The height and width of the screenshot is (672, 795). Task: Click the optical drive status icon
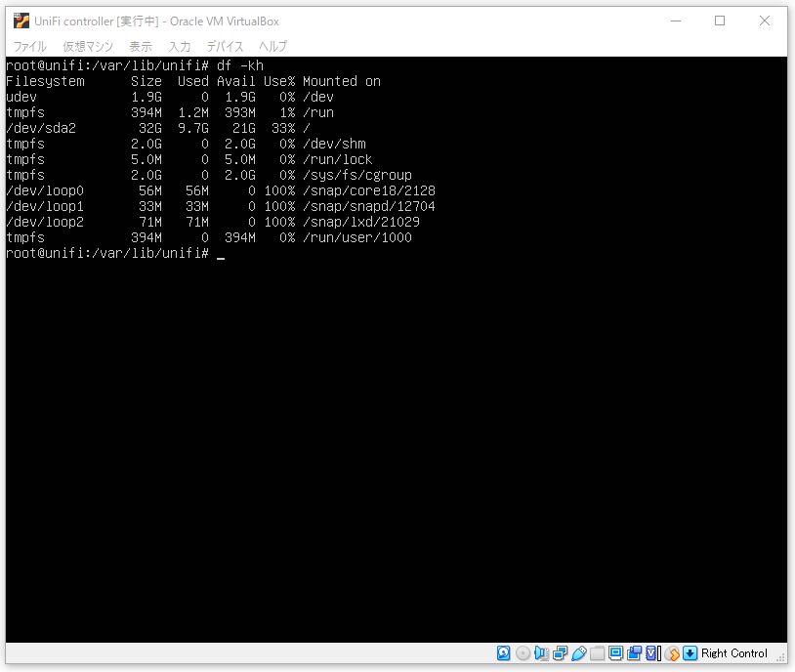coord(523,653)
